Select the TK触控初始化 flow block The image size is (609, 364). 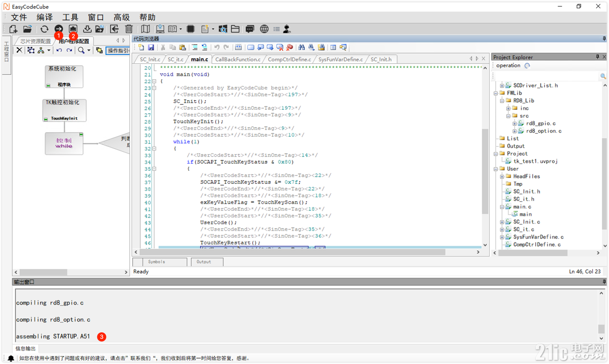[64, 110]
